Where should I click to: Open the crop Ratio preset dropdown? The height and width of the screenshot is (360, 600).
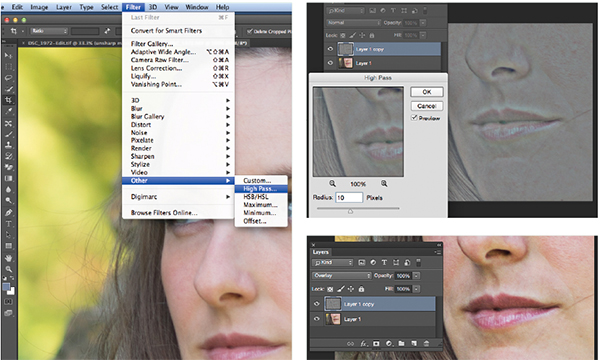(x=49, y=31)
